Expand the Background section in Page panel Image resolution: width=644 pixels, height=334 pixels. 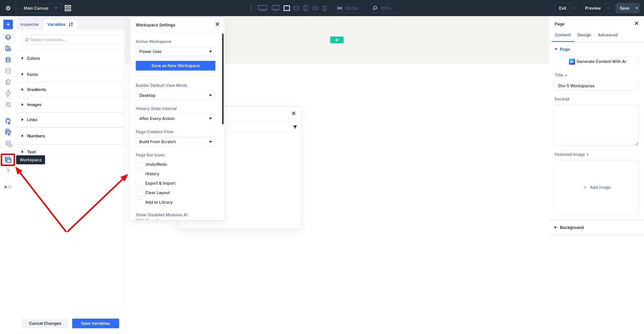[x=596, y=228]
